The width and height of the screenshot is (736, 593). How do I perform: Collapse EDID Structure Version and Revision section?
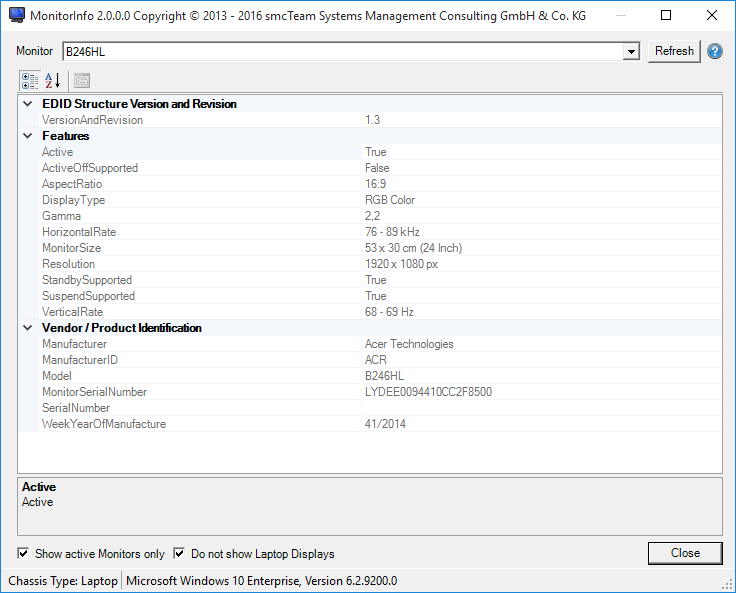[x=28, y=104]
